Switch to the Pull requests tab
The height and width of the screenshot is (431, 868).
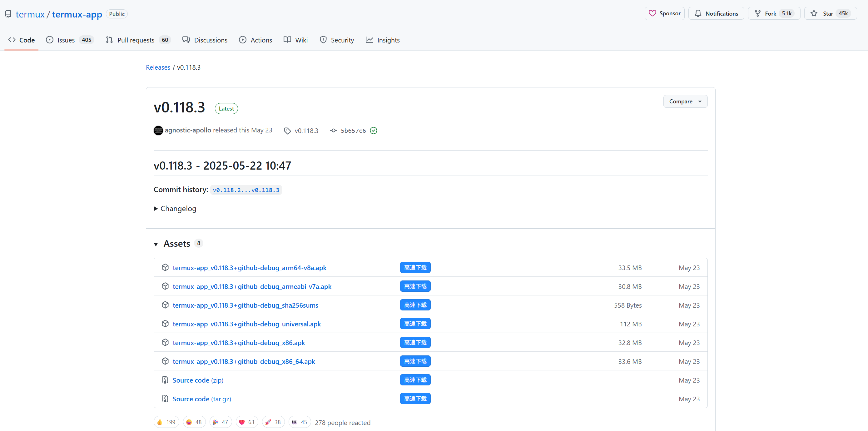[136, 40]
